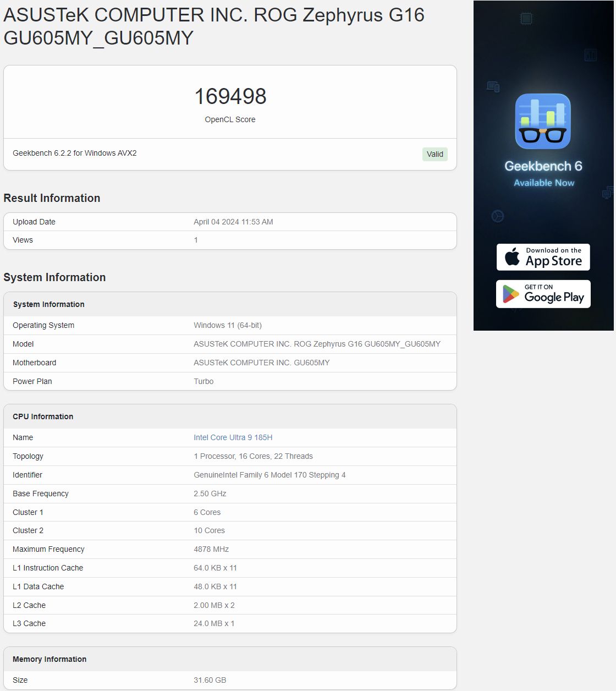This screenshot has width=616, height=691.
Task: Select the GenuineIntel Family 6 Model 170 identifier
Action: click(269, 475)
